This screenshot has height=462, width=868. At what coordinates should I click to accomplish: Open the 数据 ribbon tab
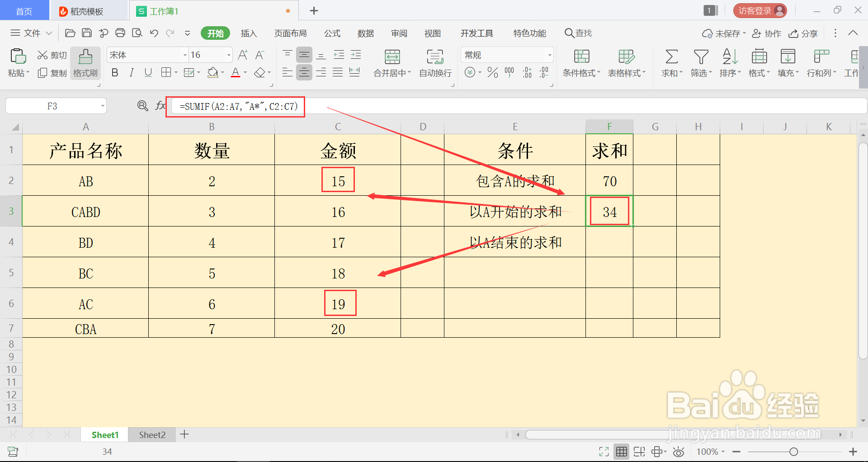[366, 33]
